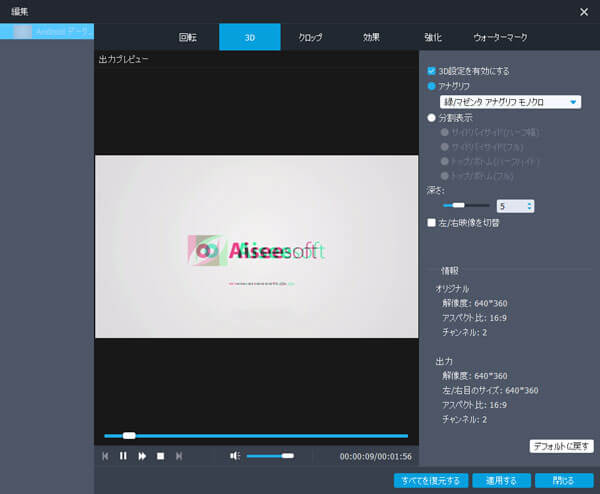Toggle 3D設定を有効にする checkbox
Screen dimensions: 600x494
point(431,71)
